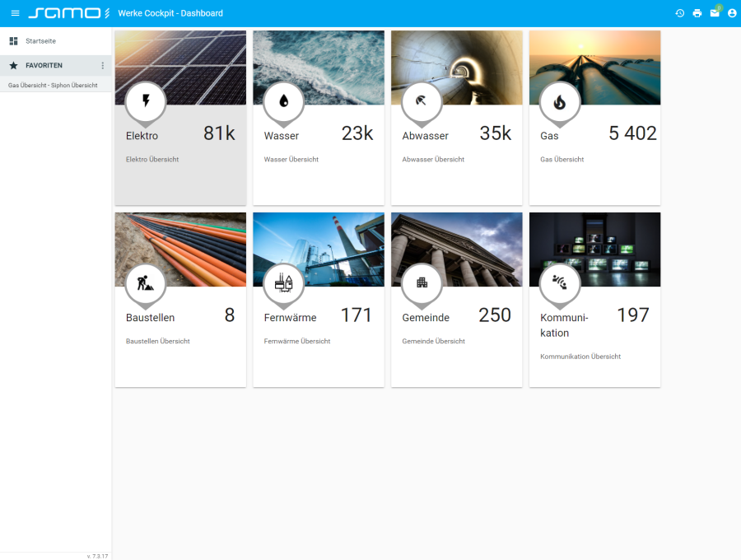Image resolution: width=741 pixels, height=560 pixels.
Task: Open the user account icon
Action: point(732,13)
